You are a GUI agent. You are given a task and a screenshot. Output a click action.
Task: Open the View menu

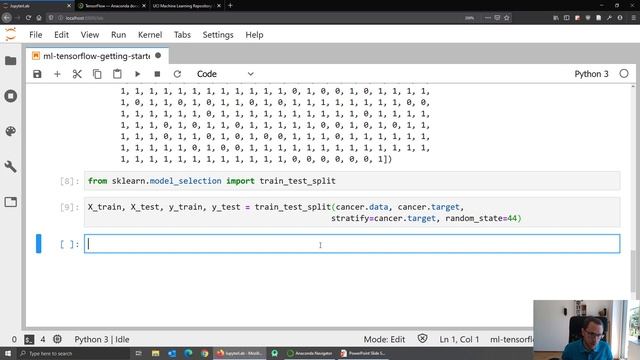click(x=89, y=35)
